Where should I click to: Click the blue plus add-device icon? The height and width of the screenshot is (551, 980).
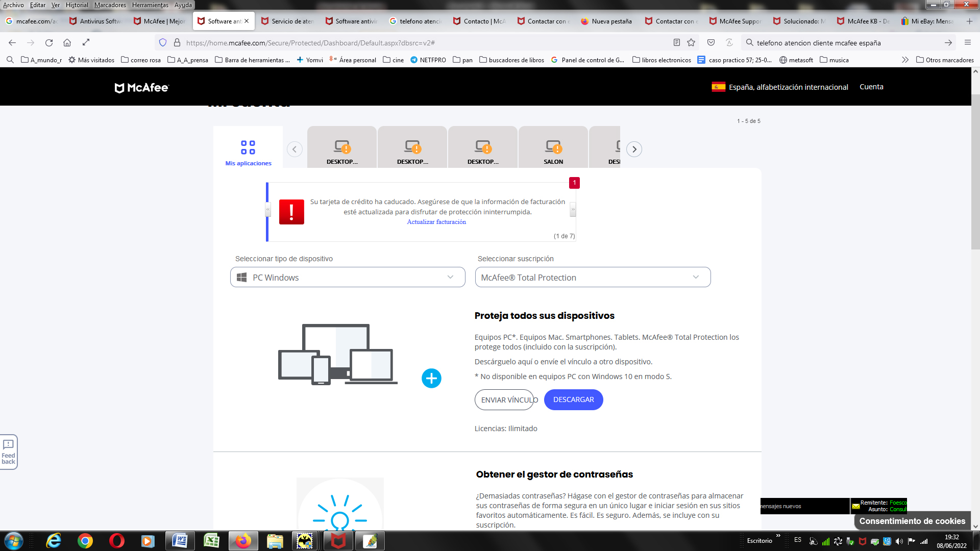431,379
